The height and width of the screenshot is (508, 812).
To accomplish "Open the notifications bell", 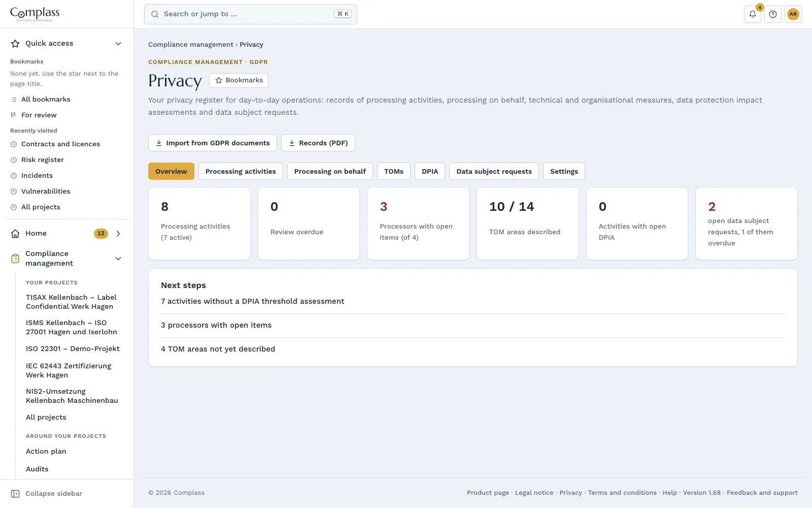I will point(753,14).
